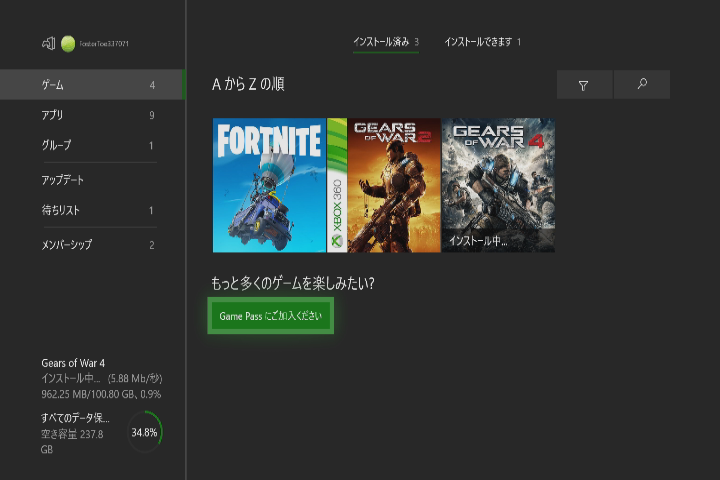
Task: Click the 34.8% storage usage ring
Action: pos(144,432)
